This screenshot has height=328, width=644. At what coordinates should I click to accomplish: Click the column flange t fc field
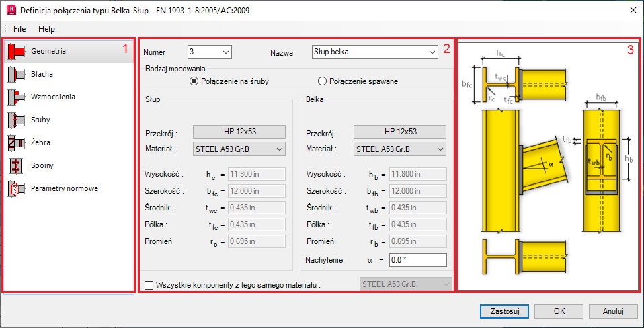pos(257,224)
